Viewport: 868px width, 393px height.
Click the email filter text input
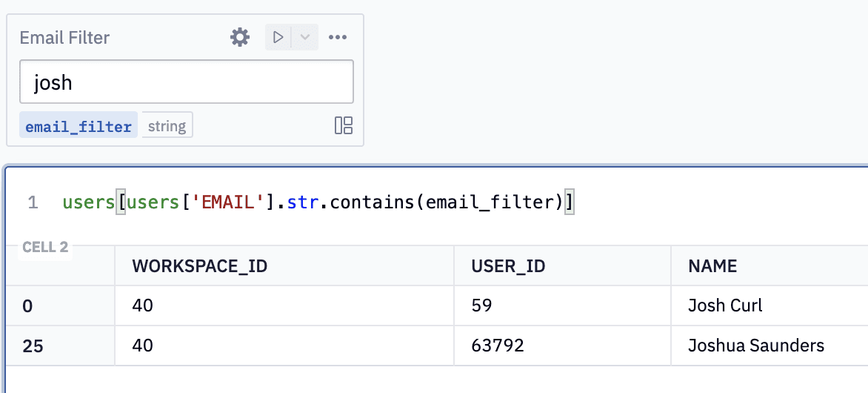tap(186, 82)
